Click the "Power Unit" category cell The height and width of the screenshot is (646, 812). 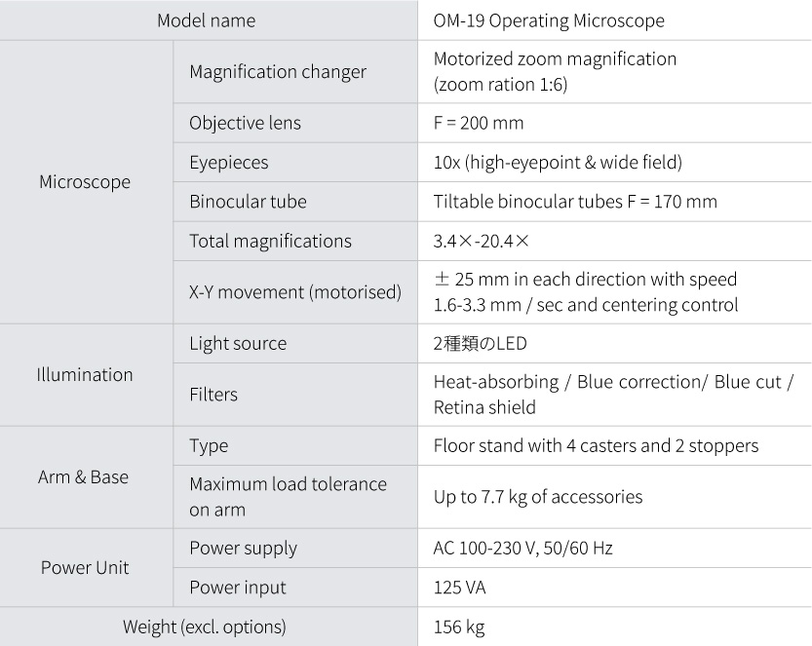tap(84, 568)
